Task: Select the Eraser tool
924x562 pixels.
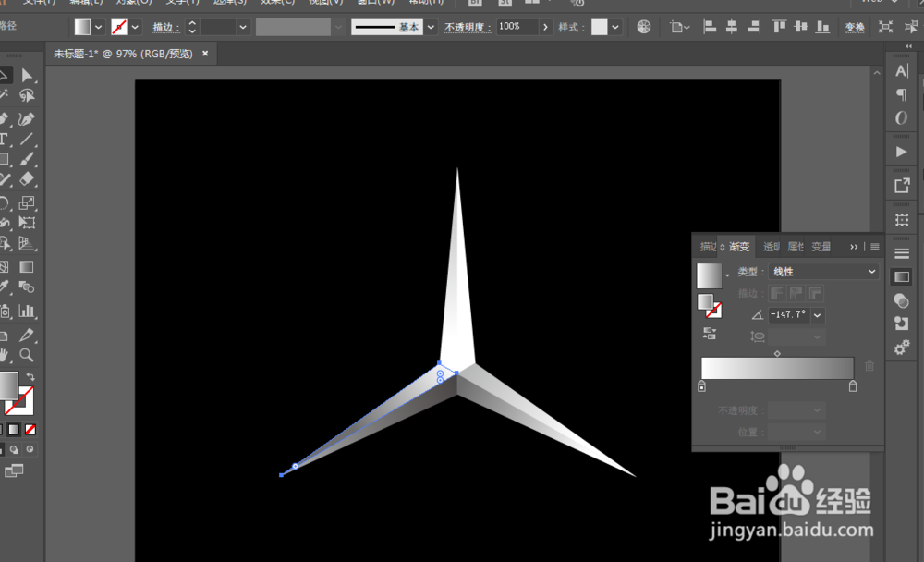Action: coord(27,178)
